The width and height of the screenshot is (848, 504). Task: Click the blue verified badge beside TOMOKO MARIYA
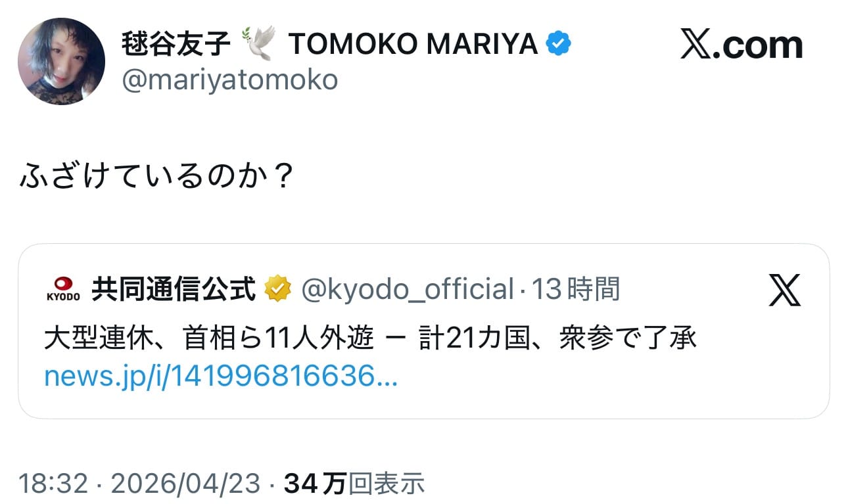[558, 45]
